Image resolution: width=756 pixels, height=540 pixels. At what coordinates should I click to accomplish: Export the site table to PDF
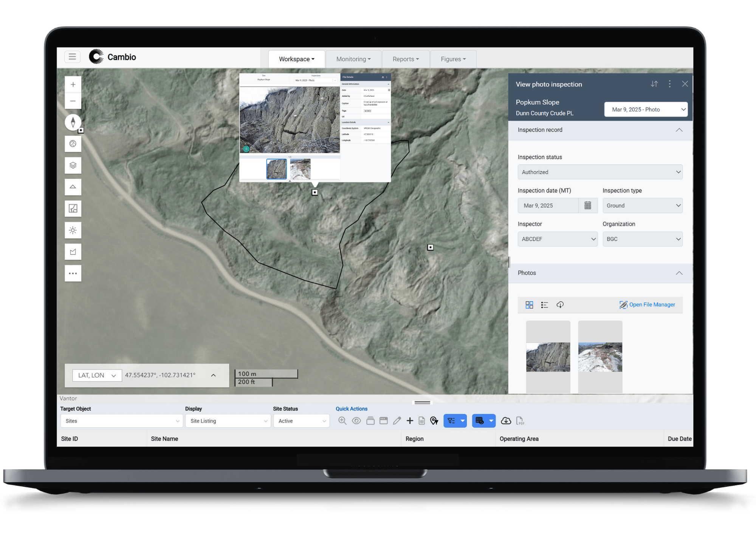pos(521,421)
